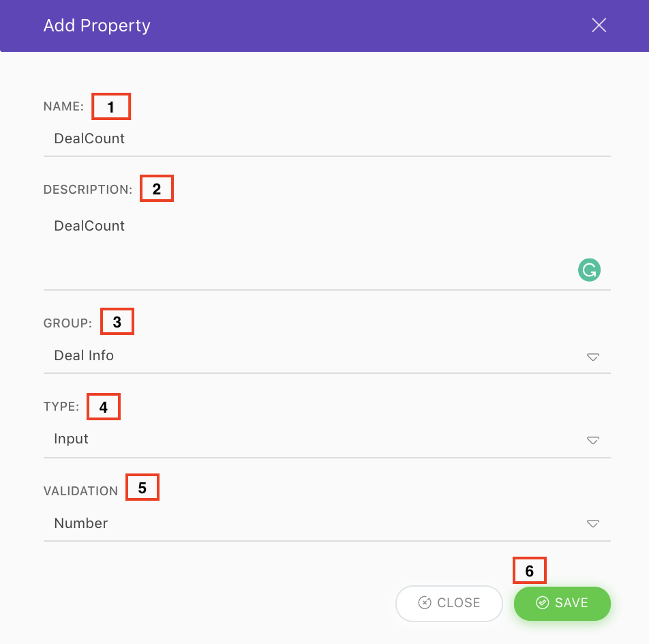Click the green Grammarly icon in description
This screenshot has height=644, width=649.
[589, 270]
